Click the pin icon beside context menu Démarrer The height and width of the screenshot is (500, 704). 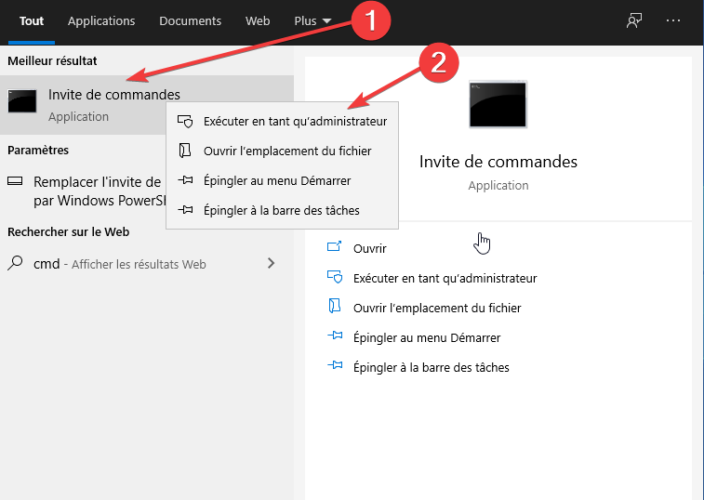[x=185, y=180]
